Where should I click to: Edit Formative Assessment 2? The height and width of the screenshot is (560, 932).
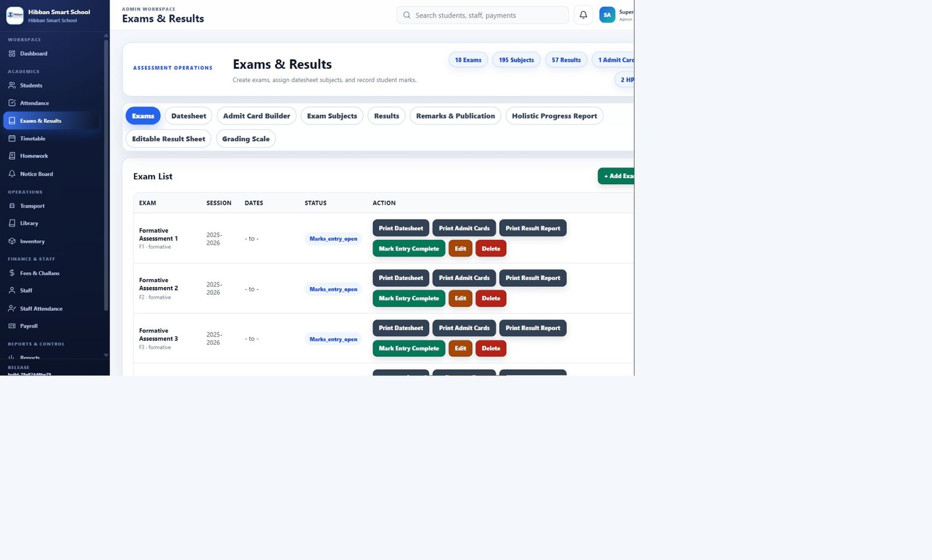460,299
